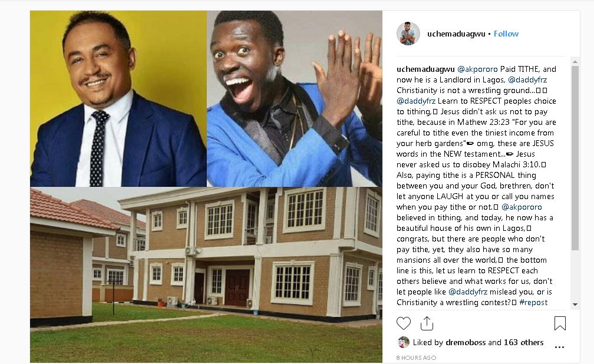Screen dimensions: 594x364
Task: Open the #repost hashtag
Action: point(533,302)
